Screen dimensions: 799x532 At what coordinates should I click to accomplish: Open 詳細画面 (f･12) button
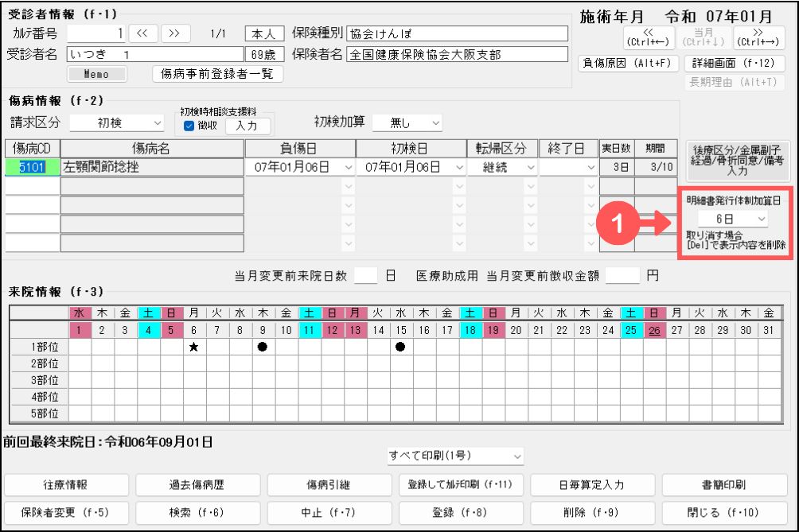(734, 63)
